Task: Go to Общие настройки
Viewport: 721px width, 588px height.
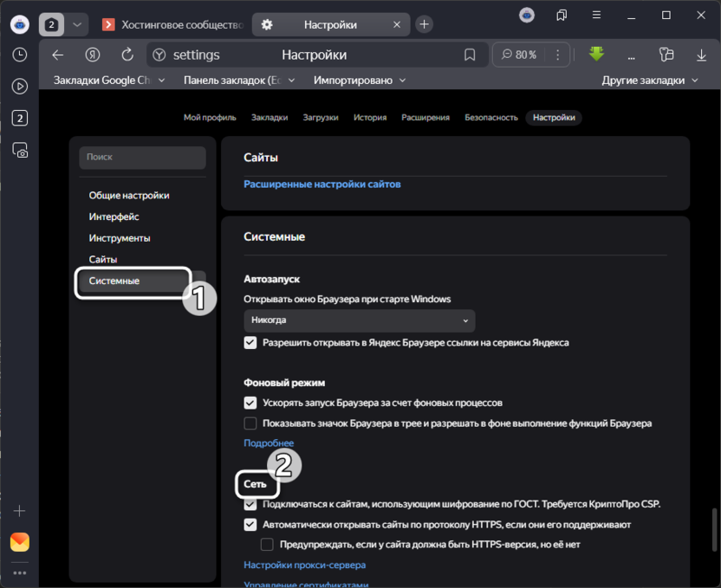Action: pyautogui.click(x=129, y=196)
